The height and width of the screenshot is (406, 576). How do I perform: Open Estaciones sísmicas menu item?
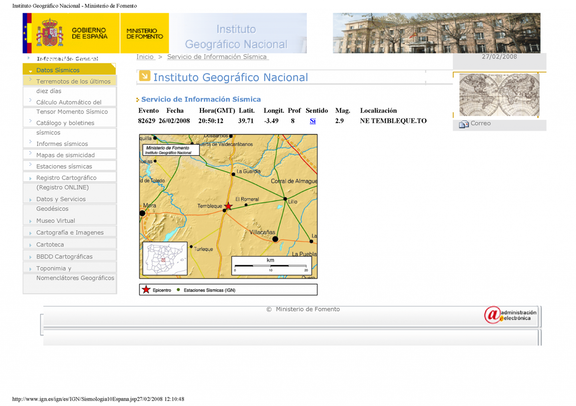(x=64, y=166)
